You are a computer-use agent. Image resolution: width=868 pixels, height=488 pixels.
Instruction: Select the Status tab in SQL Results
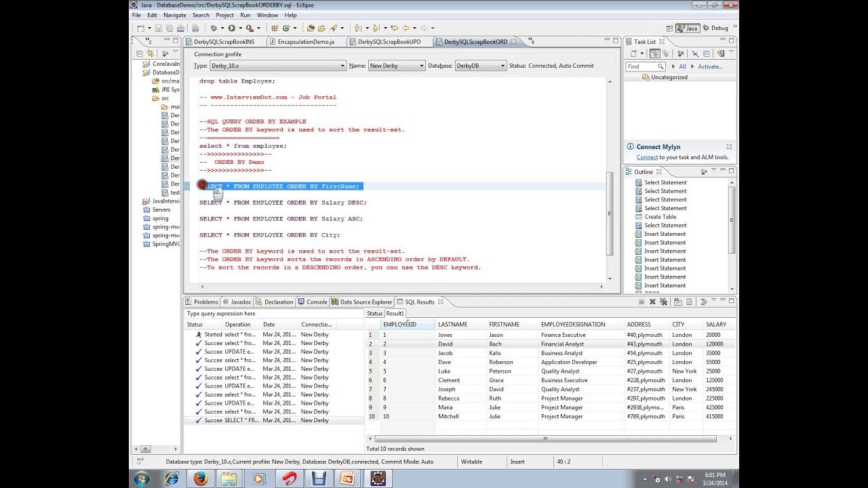pos(374,313)
